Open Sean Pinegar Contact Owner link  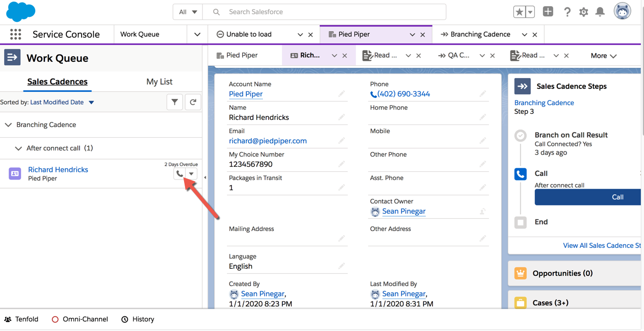(x=404, y=211)
